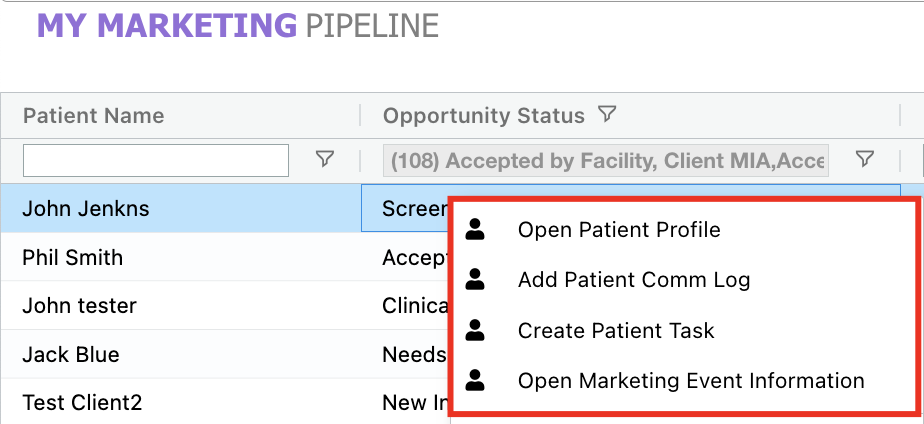Click filter icon beside Opportunity Status filter field

coord(866,159)
